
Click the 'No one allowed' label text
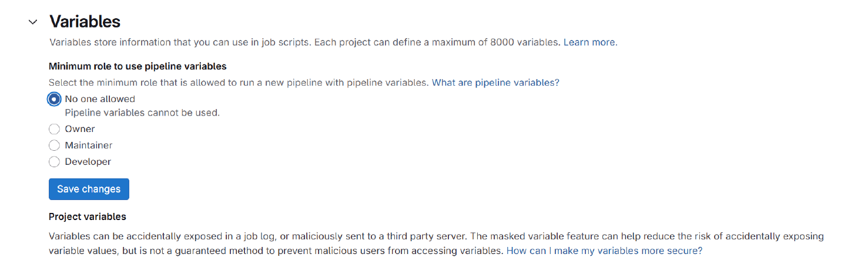pyautogui.click(x=100, y=99)
